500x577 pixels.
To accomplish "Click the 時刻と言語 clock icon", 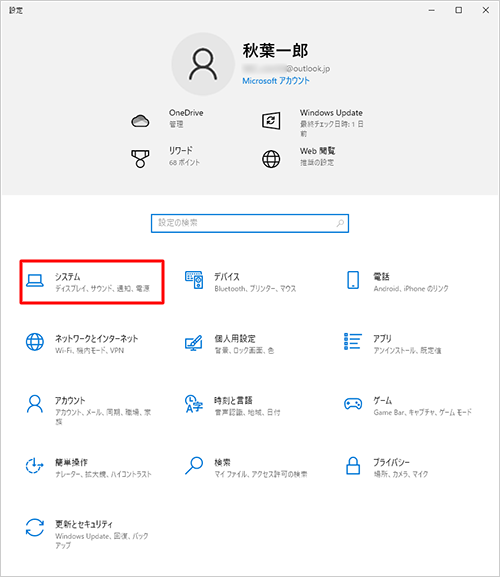I will click(194, 404).
